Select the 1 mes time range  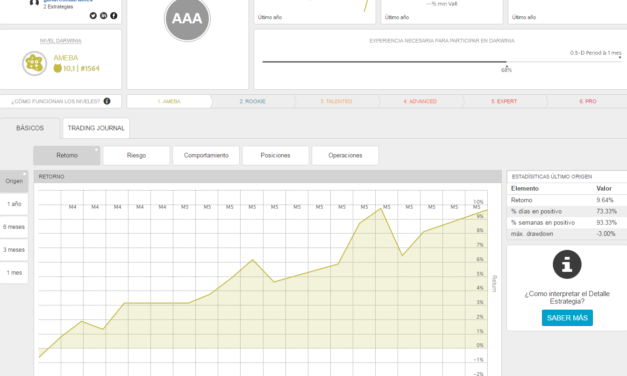point(14,272)
